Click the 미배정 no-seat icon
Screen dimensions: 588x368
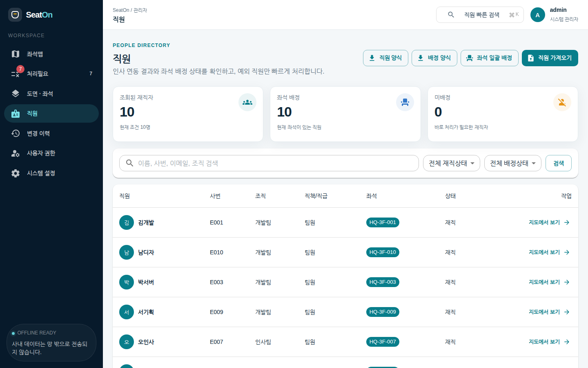562,102
